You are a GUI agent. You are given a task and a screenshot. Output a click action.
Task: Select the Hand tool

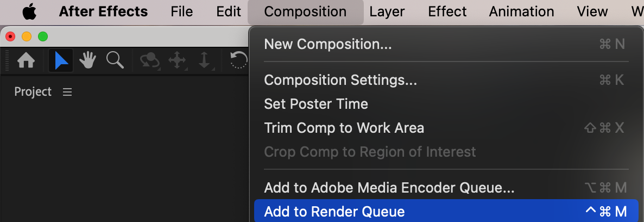(x=87, y=60)
